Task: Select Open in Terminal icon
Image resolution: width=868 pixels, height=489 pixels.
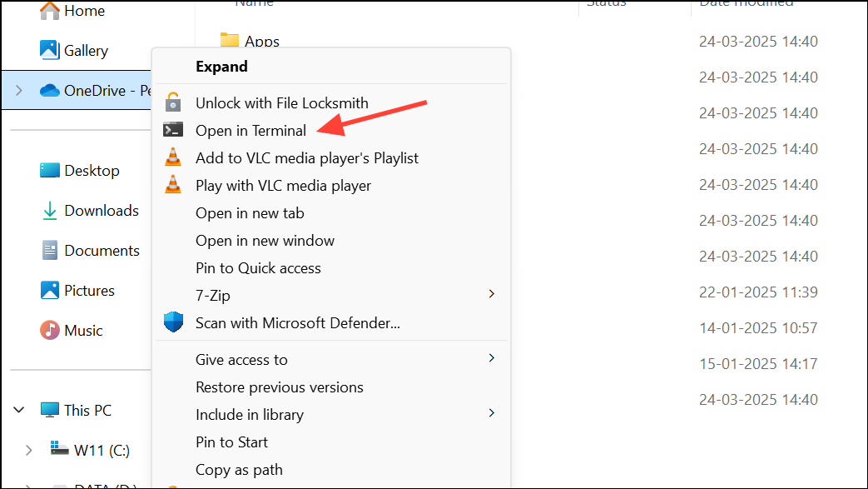Action: coord(173,130)
